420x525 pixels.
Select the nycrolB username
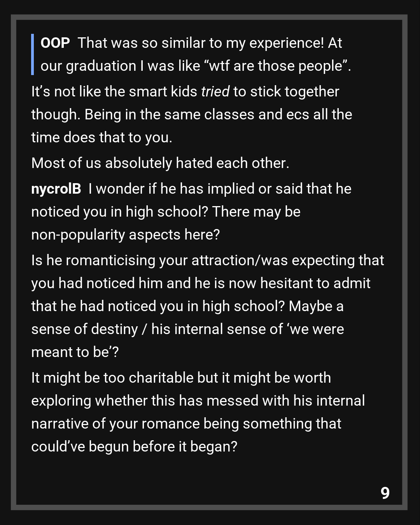[x=56, y=189]
